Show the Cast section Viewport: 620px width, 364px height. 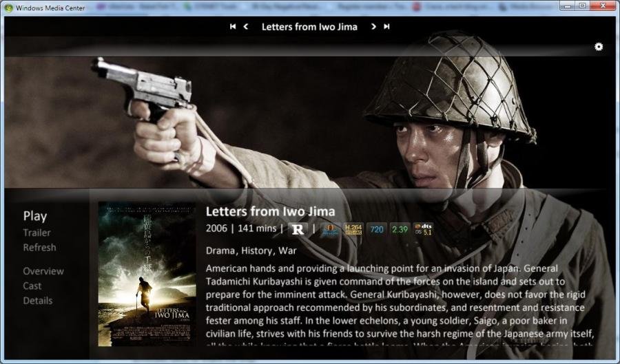click(x=32, y=286)
